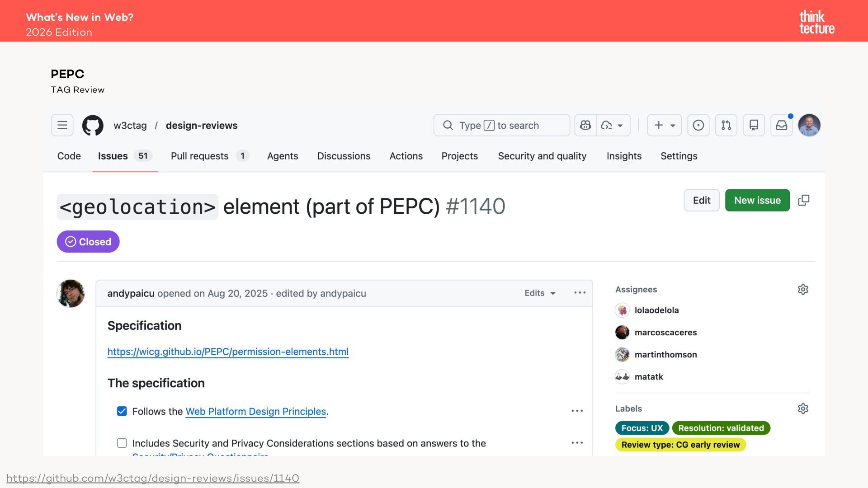The image size is (868, 488).
Task: Open the repositories icon in header
Action: coord(754,125)
